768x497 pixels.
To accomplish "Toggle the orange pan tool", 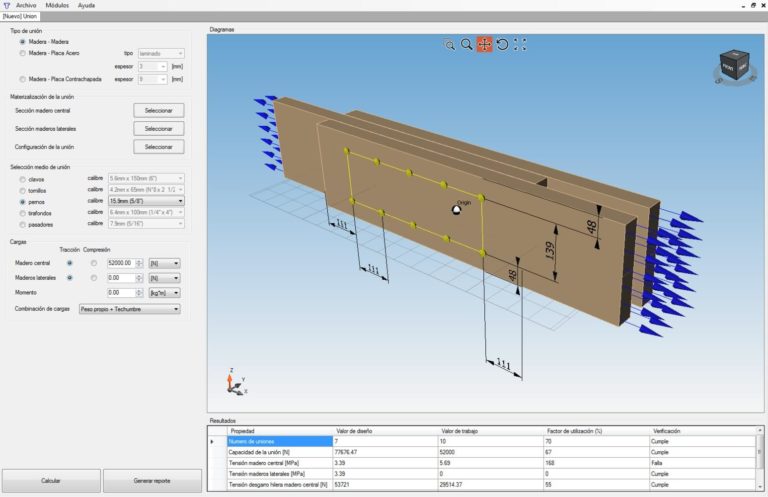I will 484,45.
